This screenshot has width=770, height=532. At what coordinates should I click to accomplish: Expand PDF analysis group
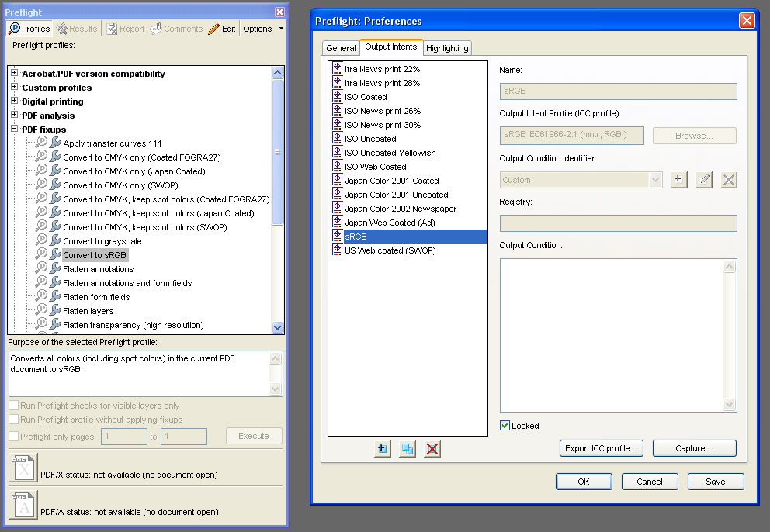point(14,114)
